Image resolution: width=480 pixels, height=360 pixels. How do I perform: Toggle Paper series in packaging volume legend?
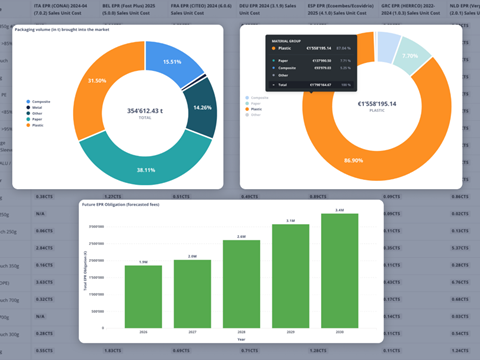(x=34, y=119)
